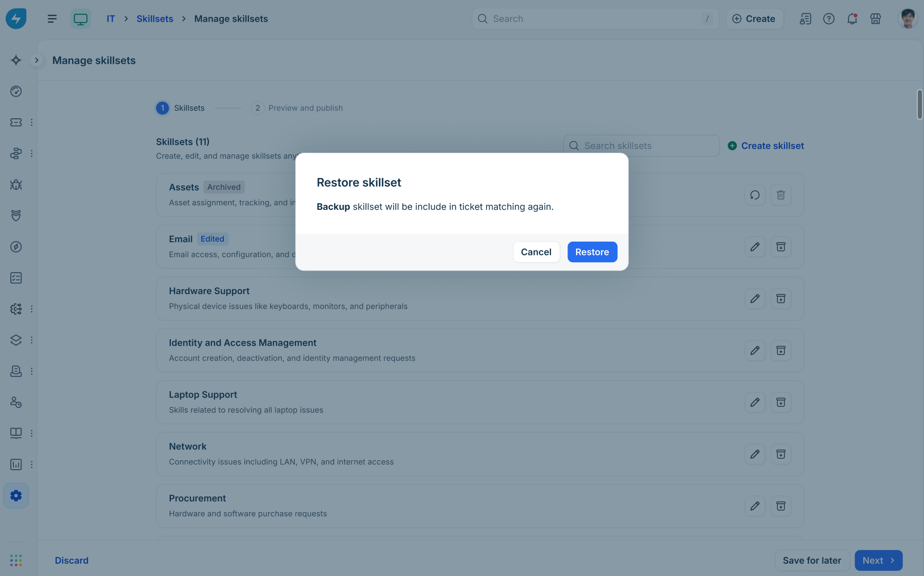
Task: Archive the Procurement skillset
Action: tap(781, 506)
